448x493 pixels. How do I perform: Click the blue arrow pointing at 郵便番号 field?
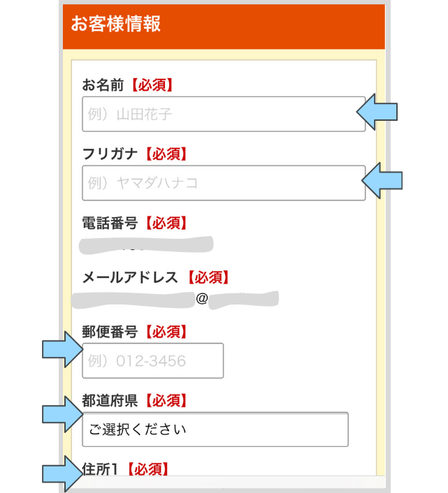click(x=63, y=349)
